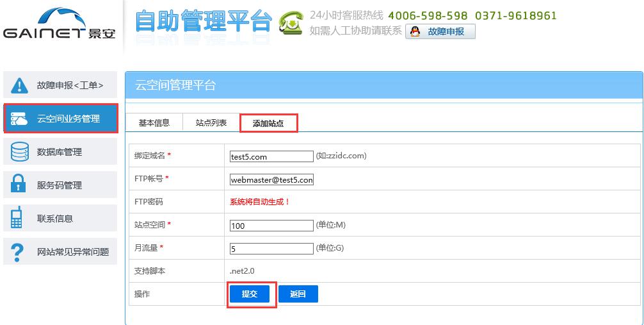The height and width of the screenshot is (325, 644).
Task: Click the GAINET 景安 logo
Action: click(x=59, y=24)
